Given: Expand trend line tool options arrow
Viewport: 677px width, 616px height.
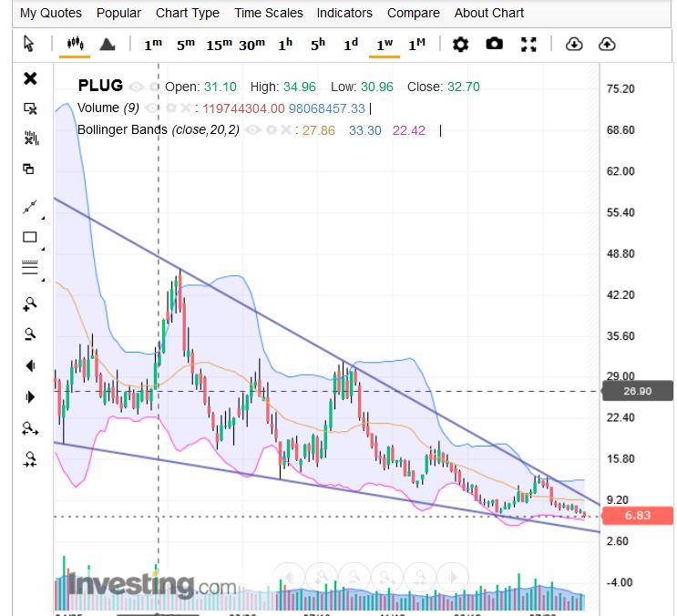Looking at the screenshot, I should click(43, 219).
